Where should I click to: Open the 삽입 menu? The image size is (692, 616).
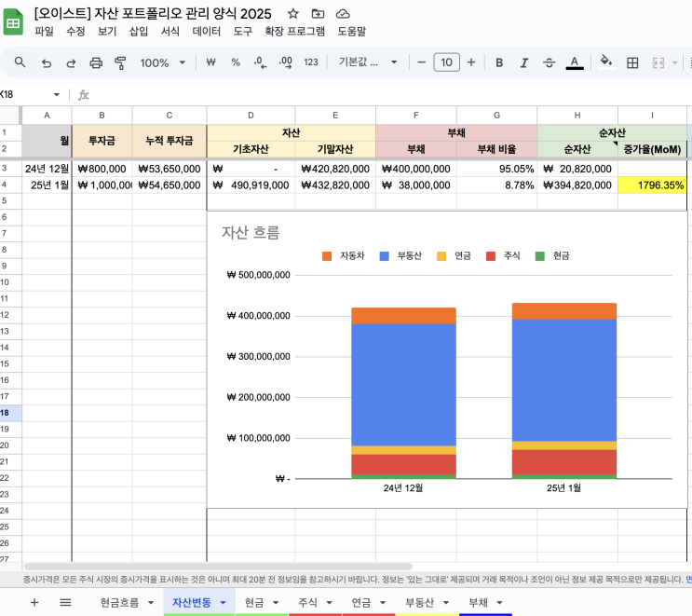coord(139,32)
